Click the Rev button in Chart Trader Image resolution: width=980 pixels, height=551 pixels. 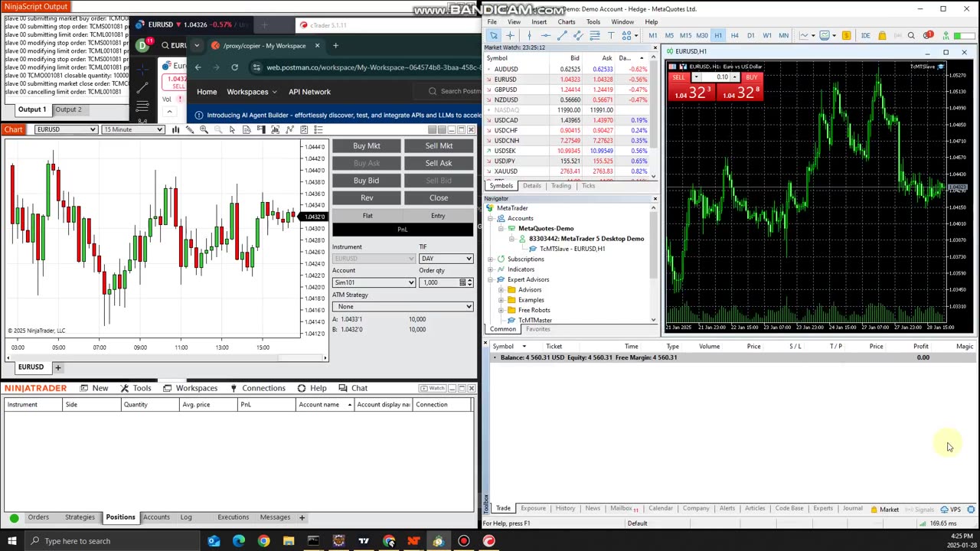367,197
